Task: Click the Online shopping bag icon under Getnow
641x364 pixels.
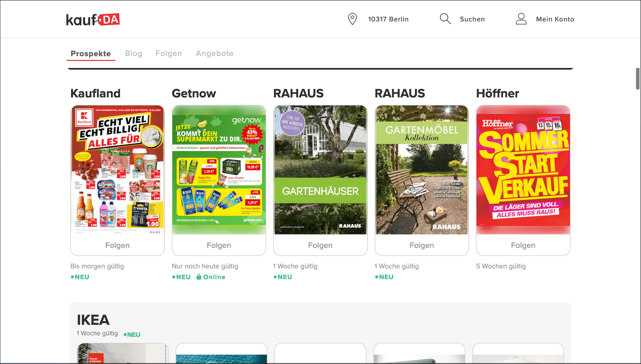Action: (199, 277)
